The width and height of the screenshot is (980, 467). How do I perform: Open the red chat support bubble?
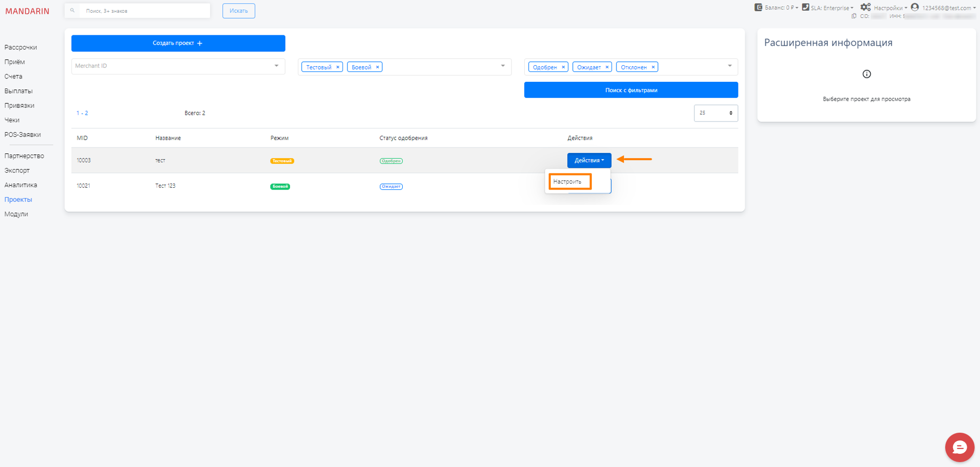959,447
